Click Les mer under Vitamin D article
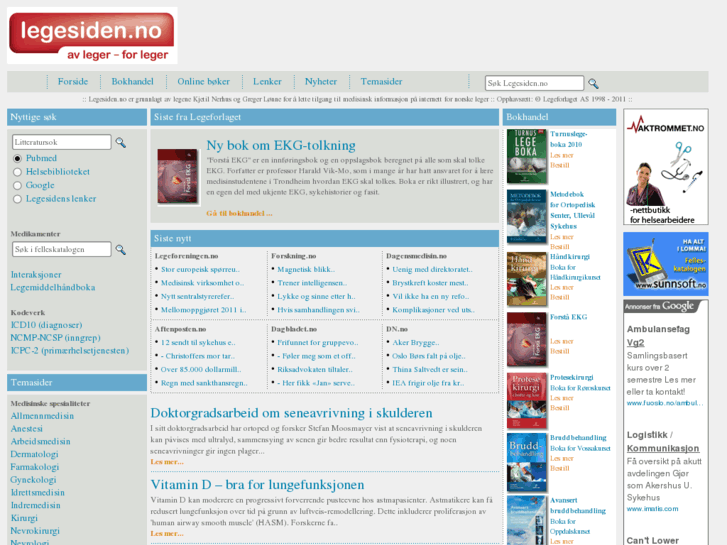 click(x=167, y=534)
